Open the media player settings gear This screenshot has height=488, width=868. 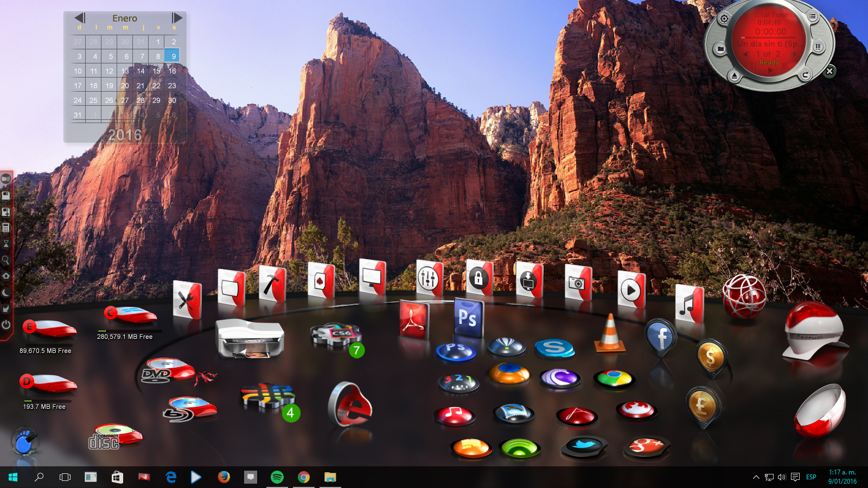(x=724, y=19)
